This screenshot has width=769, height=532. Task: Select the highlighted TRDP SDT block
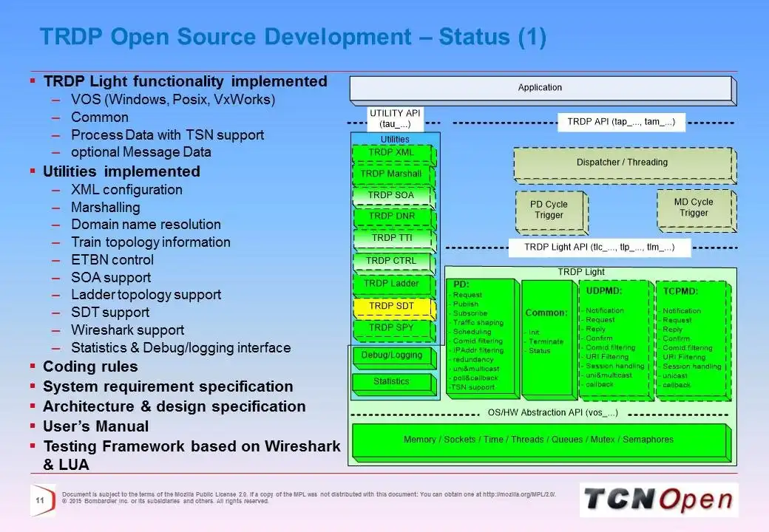(x=392, y=305)
